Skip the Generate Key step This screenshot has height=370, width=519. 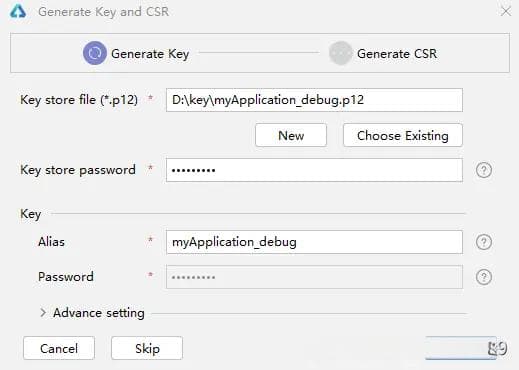click(x=147, y=348)
